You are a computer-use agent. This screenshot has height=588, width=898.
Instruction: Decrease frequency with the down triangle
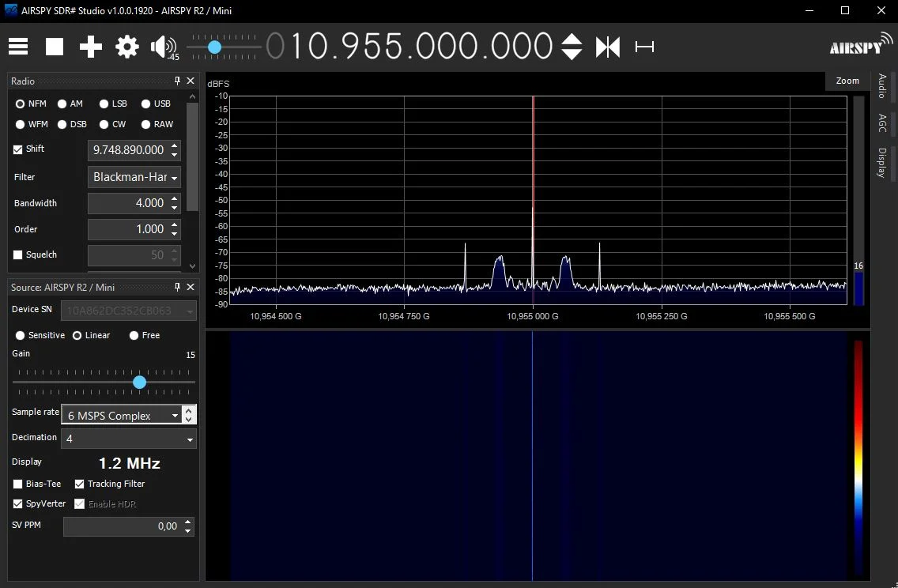[x=572, y=54]
